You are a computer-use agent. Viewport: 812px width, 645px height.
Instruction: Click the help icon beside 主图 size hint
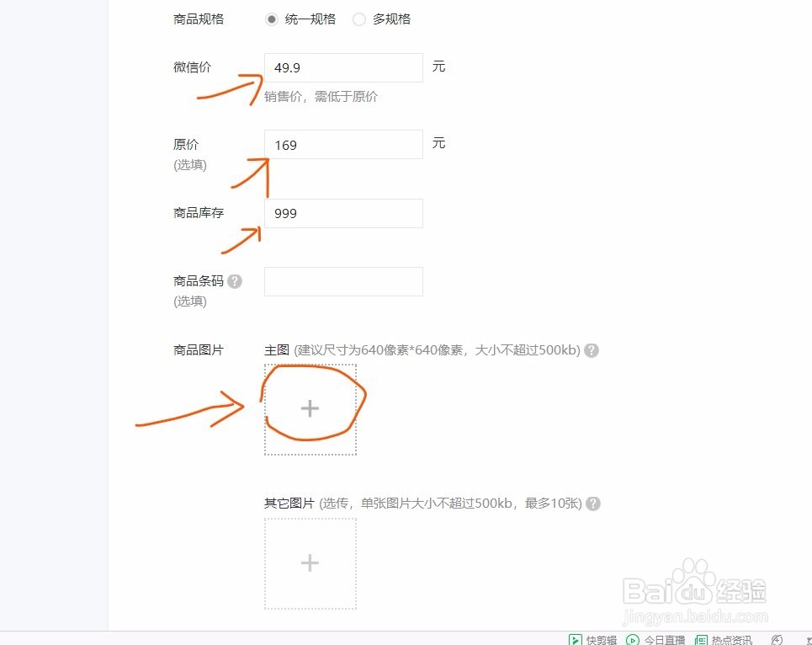(592, 350)
